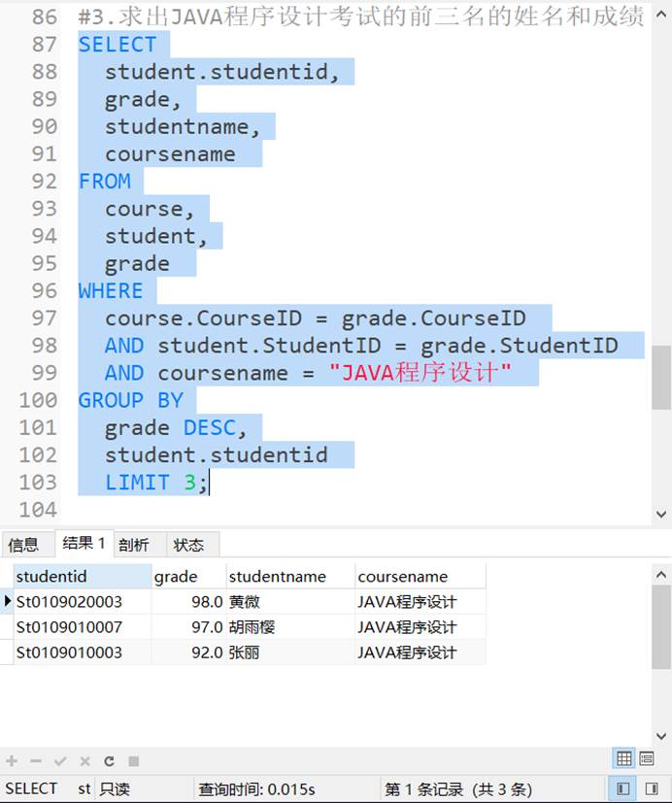
Task: Switch to form view icon
Action: [x=647, y=758]
